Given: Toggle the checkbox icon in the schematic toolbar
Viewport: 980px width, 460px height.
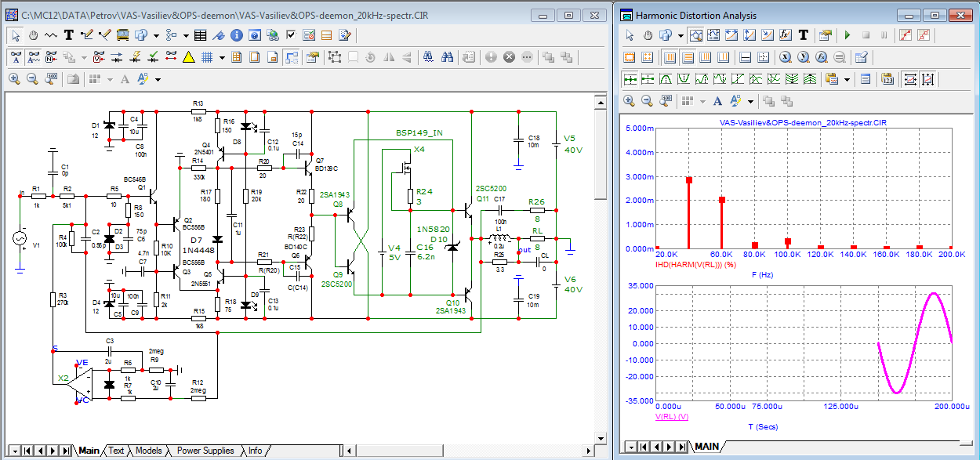Looking at the screenshot, I should 292,35.
